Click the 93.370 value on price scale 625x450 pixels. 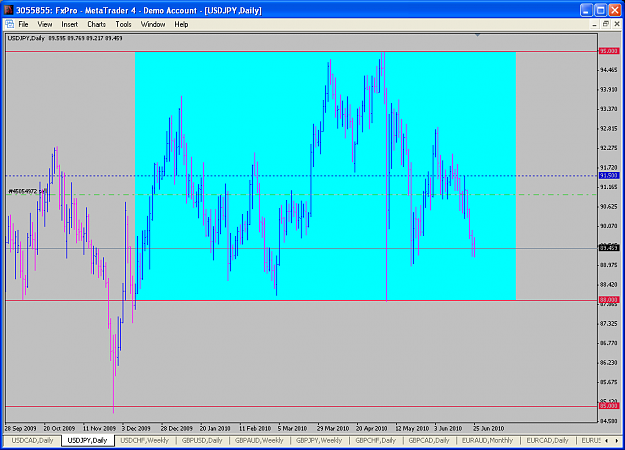609,109
